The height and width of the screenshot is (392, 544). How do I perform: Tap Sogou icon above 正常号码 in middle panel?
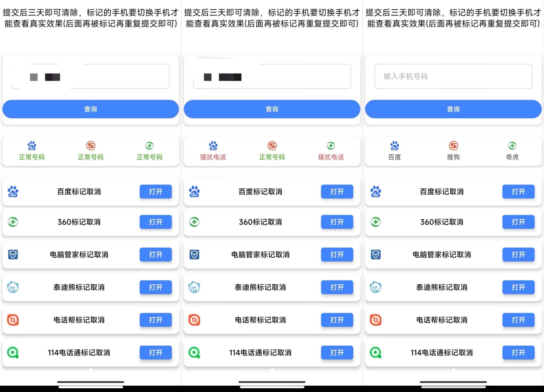click(x=272, y=145)
